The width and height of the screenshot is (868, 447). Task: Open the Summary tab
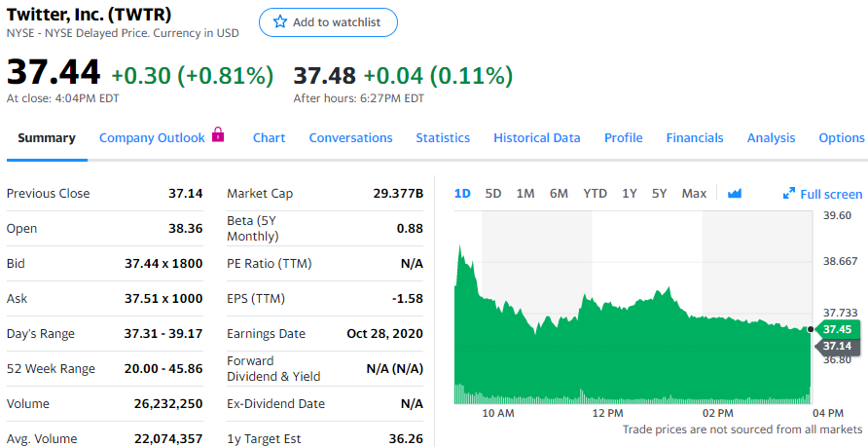(47, 138)
